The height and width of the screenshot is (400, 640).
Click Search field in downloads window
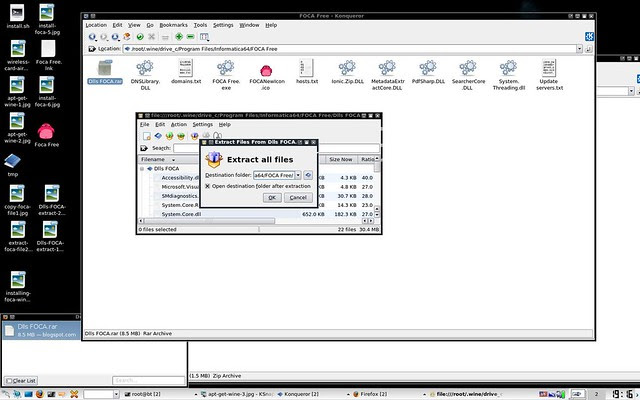149,380
